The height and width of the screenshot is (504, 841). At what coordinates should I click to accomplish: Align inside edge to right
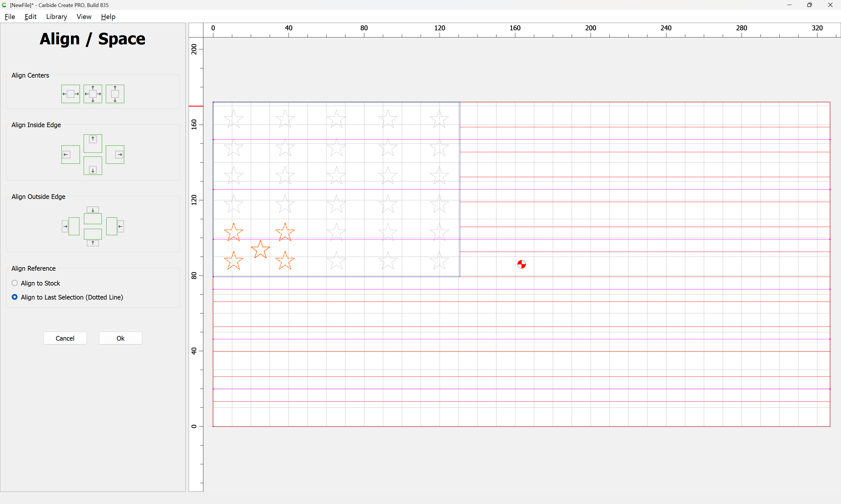115,155
